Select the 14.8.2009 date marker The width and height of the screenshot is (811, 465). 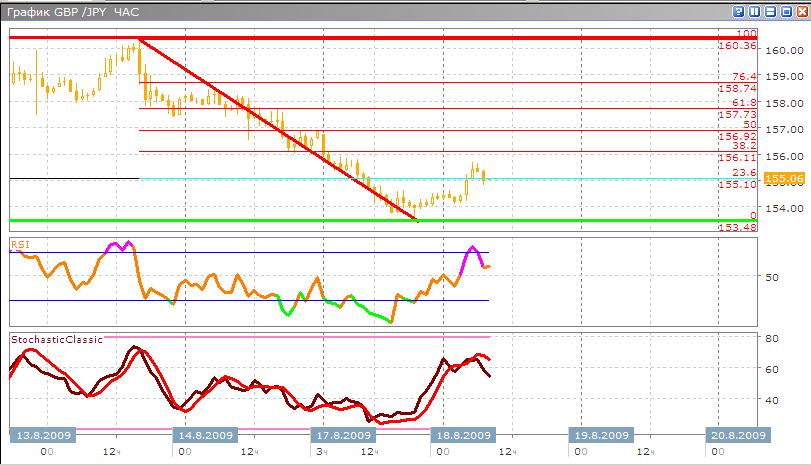[x=206, y=435]
